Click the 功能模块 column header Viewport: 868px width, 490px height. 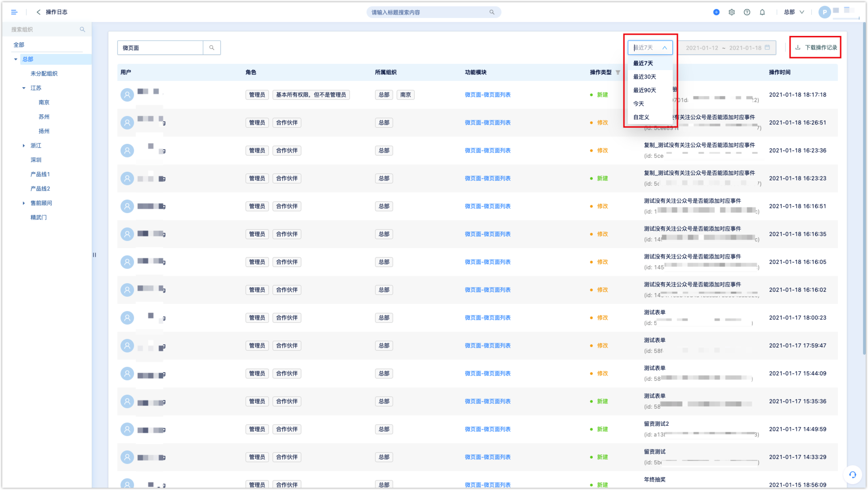(475, 72)
